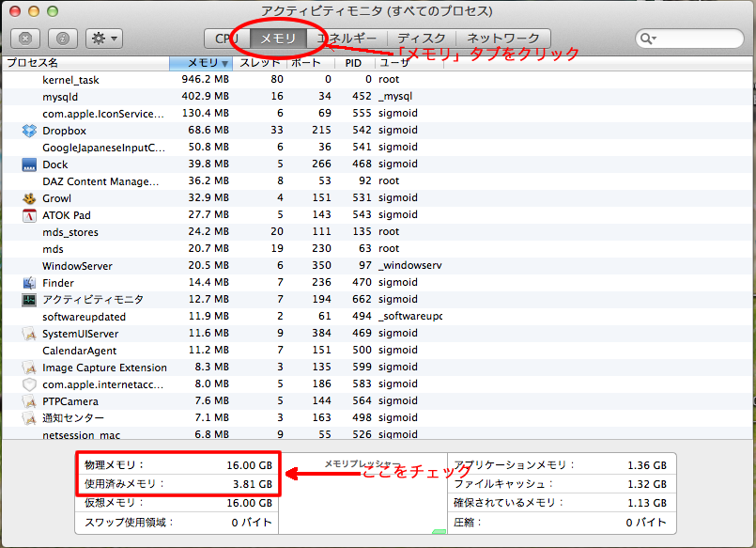
Task: Sort by ユーザ column header
Action: coord(409,63)
